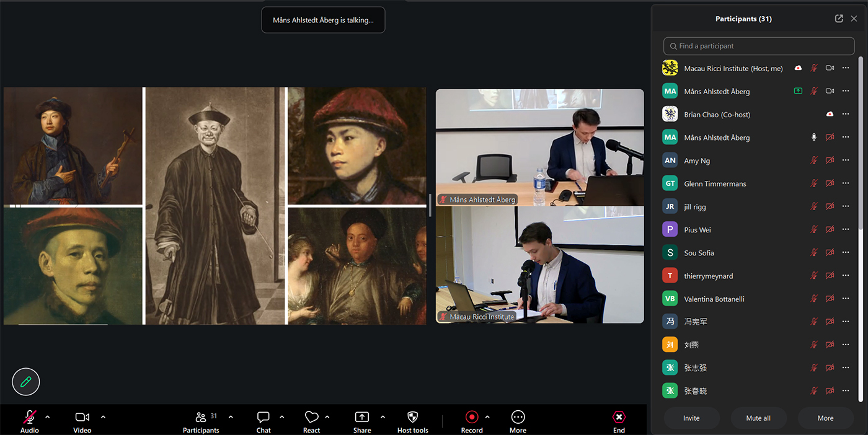The height and width of the screenshot is (435, 868).
Task: Open more options for Amy Ng
Action: 846,160
